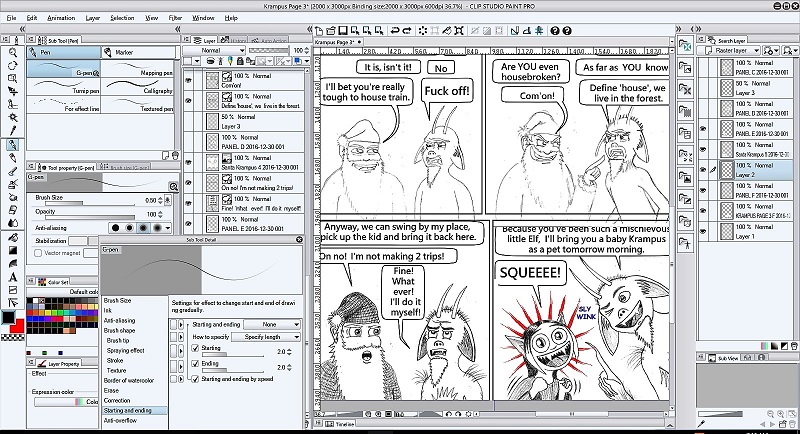Open the Brush Size dynamics button

coord(168,200)
